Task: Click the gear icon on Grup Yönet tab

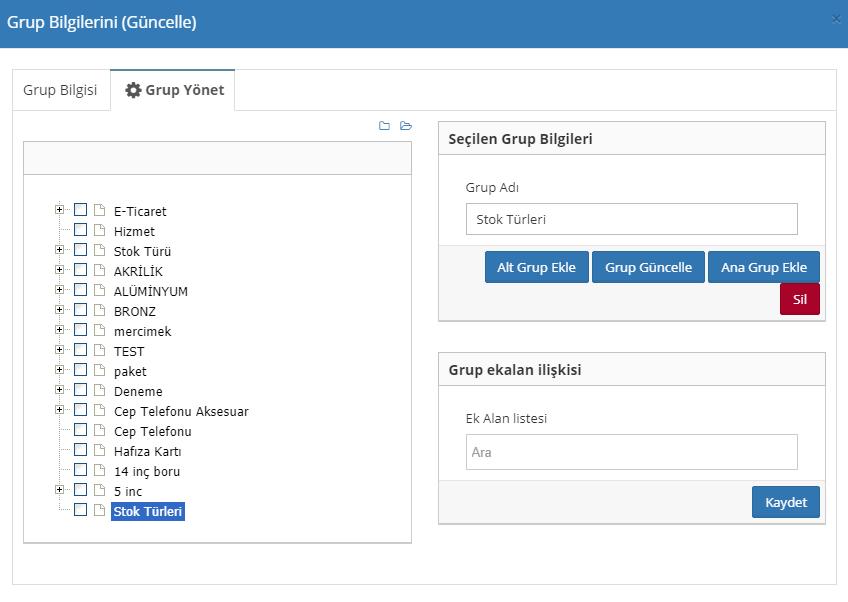Action: coord(133,90)
